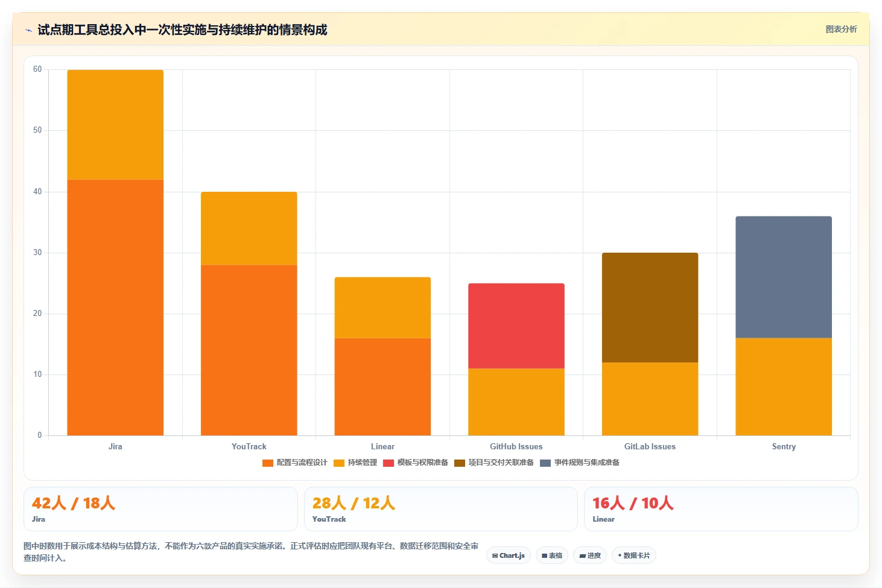
Task: Click the 进度 tag
Action: (590, 555)
